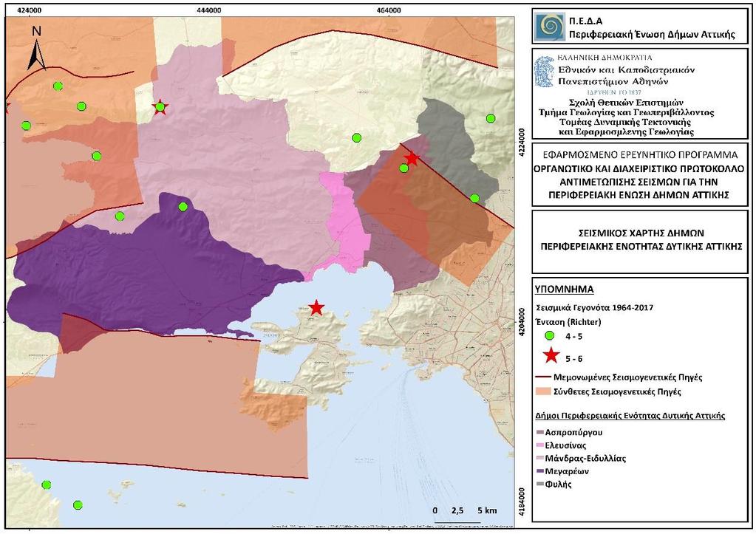Screen dimensions: 756x534
Task: Click the 444000 easting coordinate label
Action: [x=209, y=10]
